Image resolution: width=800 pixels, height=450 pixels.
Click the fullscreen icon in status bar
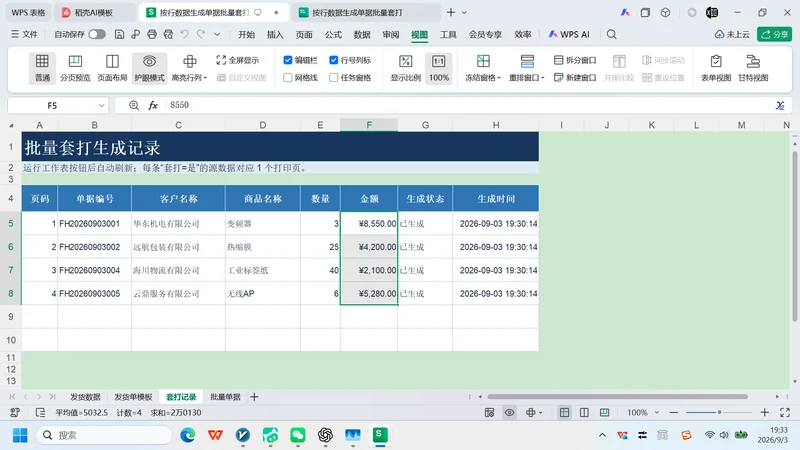coord(785,412)
